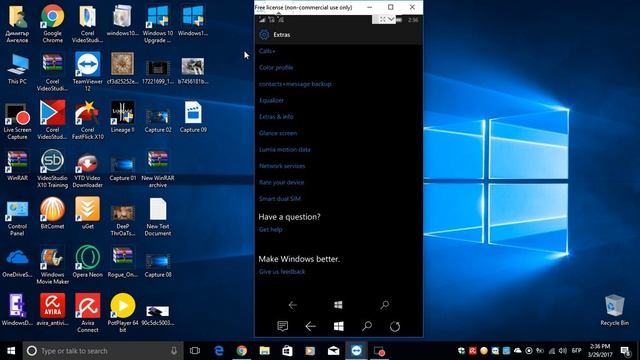The height and width of the screenshot is (360, 640).
Task: Open the TeamViewer 12 desktop icon
Action: [x=87, y=71]
